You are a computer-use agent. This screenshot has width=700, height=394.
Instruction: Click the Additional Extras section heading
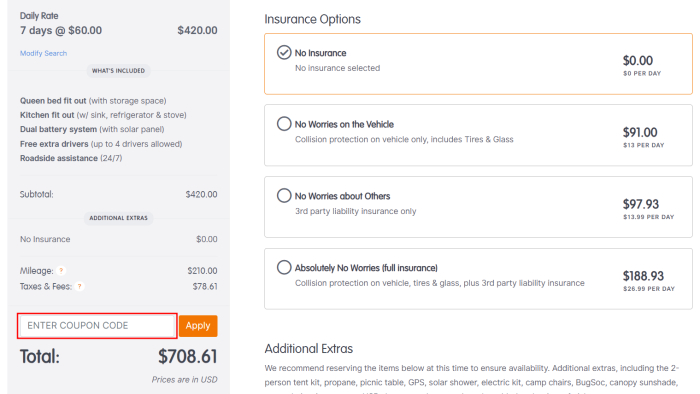(308, 348)
